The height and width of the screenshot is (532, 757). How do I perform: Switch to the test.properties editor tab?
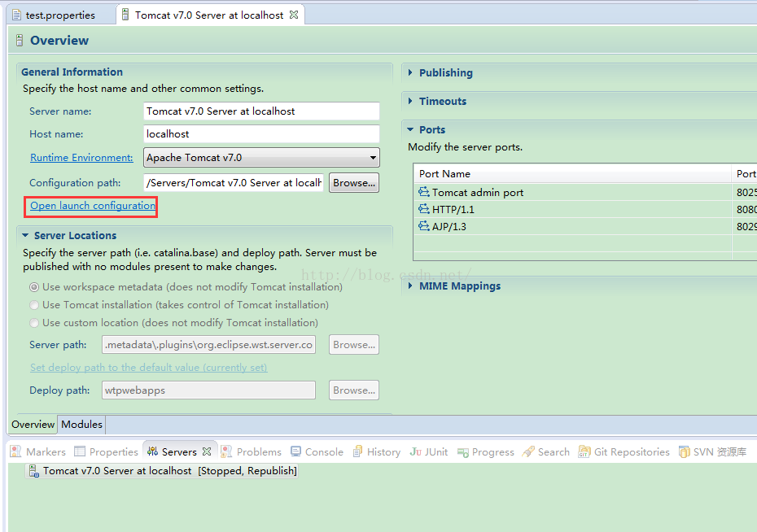[x=60, y=15]
